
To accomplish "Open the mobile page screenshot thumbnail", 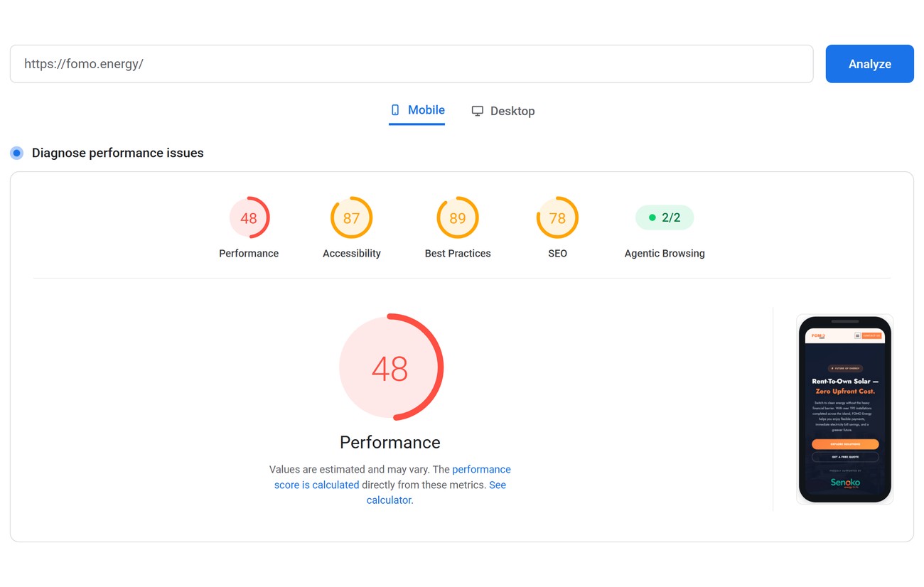I will [x=845, y=409].
